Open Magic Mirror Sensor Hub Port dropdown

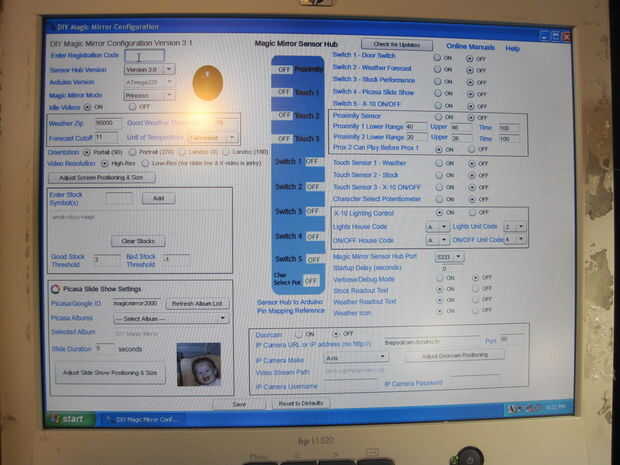pos(449,257)
